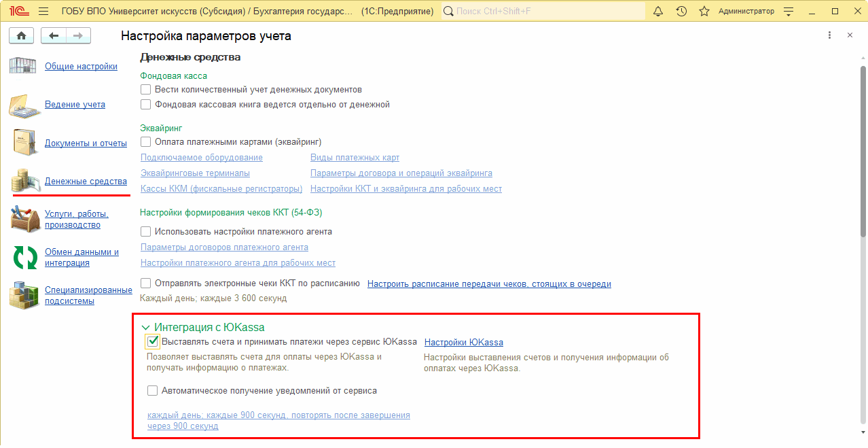Enable Оплата платежными картами (эквайринг) checkbox
The image size is (868, 448).
tap(145, 142)
